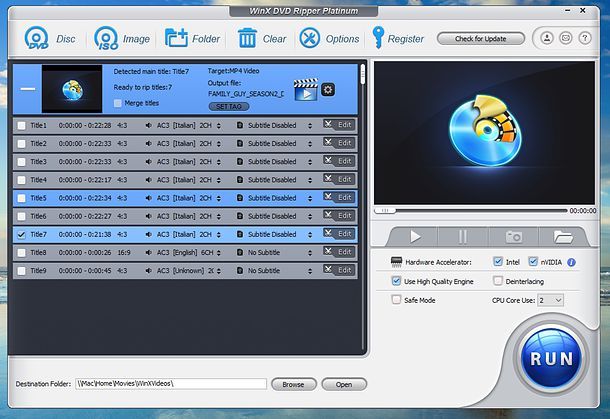The width and height of the screenshot is (610, 419).
Task: Click the title list scrollbar
Action: 363,74
